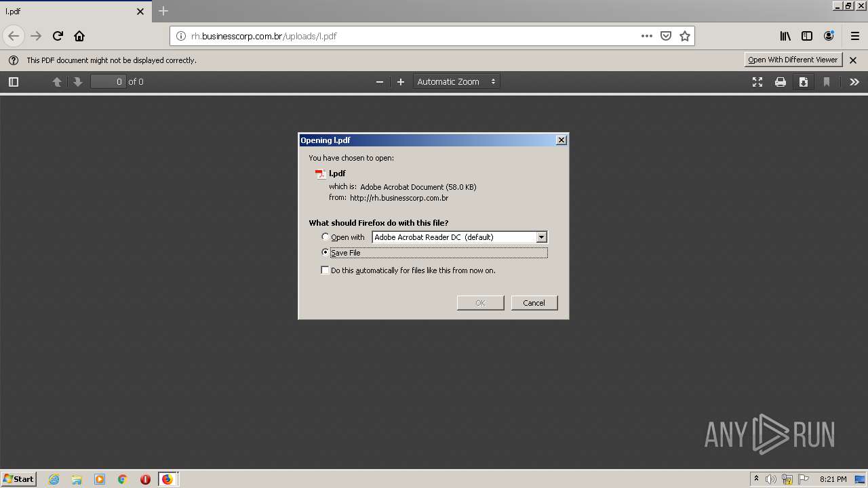The image size is (868, 488).
Task: Select the Save File radio button
Action: tap(325, 252)
